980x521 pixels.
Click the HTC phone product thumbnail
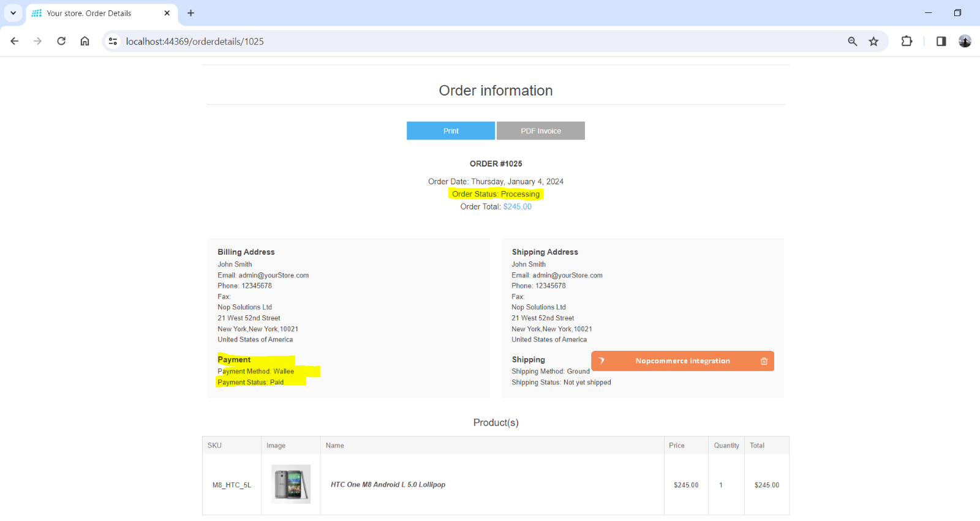(x=291, y=484)
